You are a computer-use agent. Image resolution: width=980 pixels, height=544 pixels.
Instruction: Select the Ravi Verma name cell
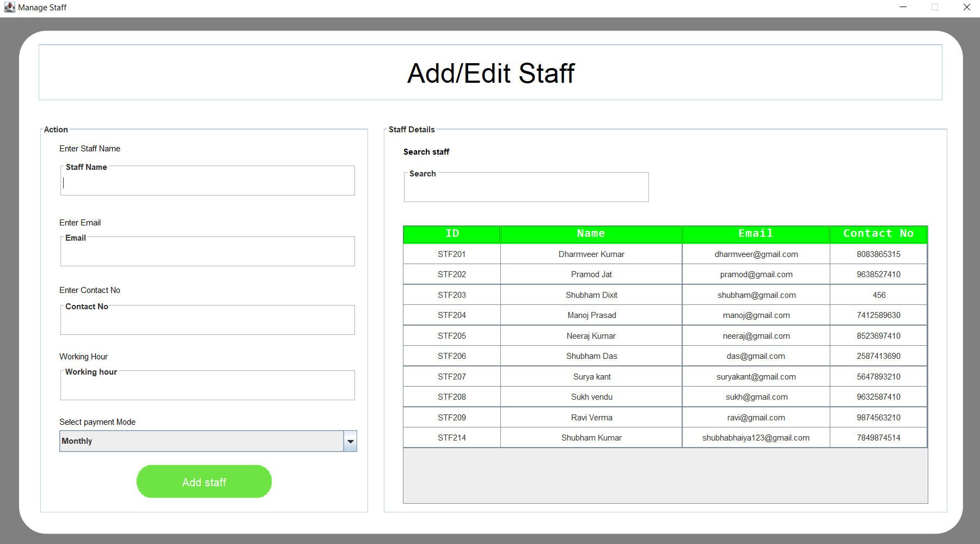pyautogui.click(x=591, y=418)
